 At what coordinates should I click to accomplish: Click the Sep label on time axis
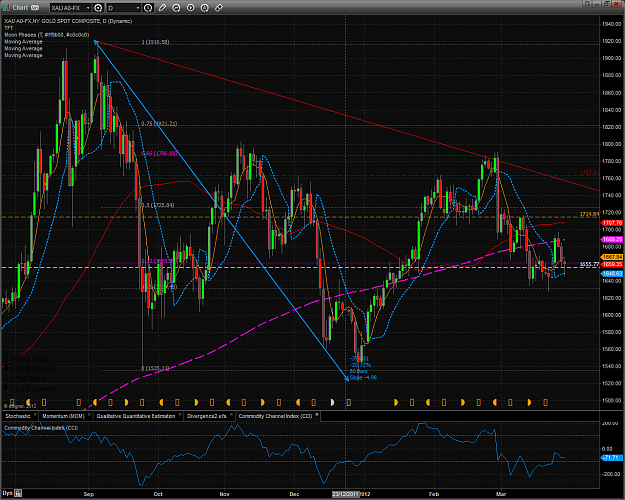pos(89,494)
